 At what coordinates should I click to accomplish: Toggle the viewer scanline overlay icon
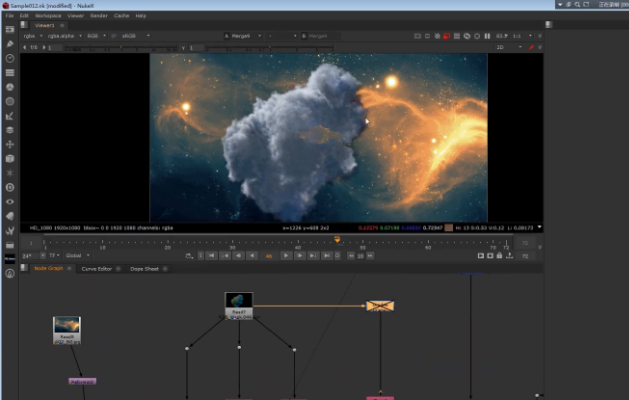[x=457, y=36]
